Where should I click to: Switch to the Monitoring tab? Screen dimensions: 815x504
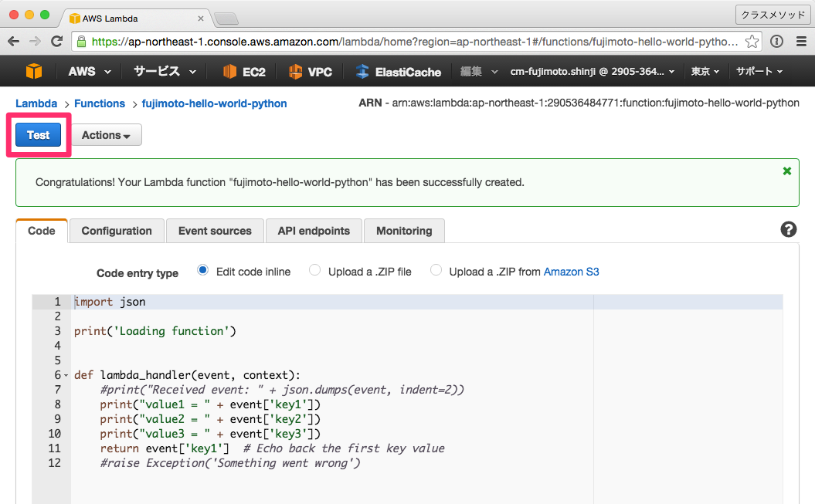pyautogui.click(x=402, y=230)
